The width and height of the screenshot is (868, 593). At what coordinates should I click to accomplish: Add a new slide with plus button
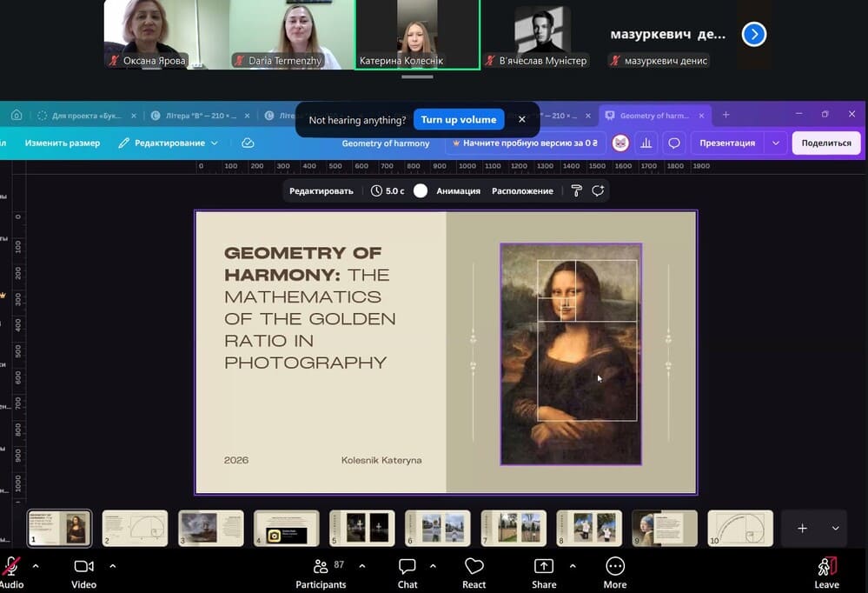click(802, 528)
